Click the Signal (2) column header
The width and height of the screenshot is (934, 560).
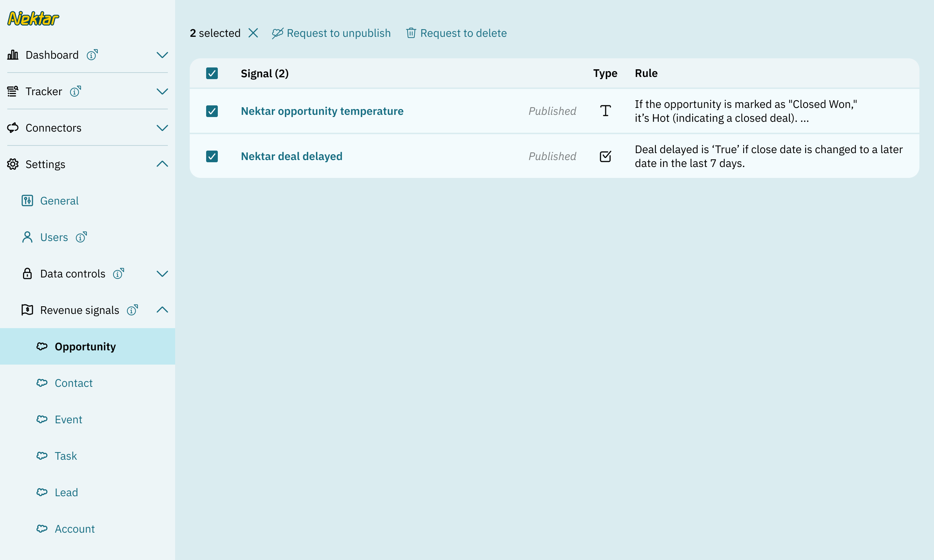[x=265, y=73]
